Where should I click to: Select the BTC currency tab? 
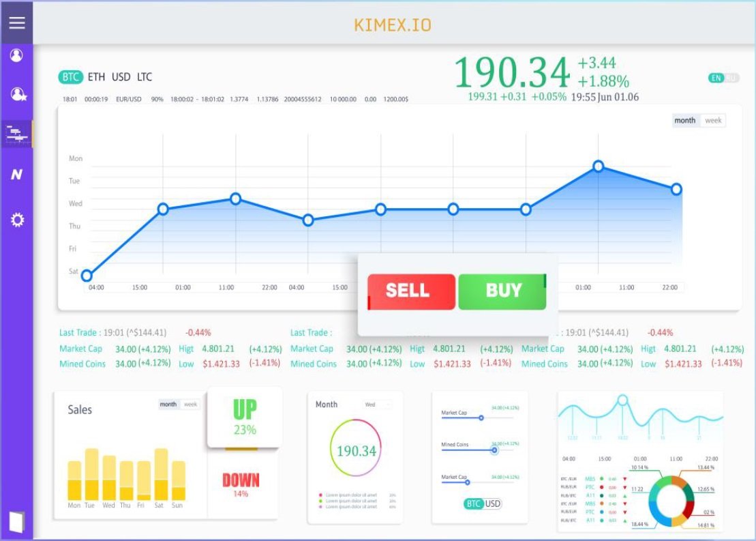click(70, 77)
